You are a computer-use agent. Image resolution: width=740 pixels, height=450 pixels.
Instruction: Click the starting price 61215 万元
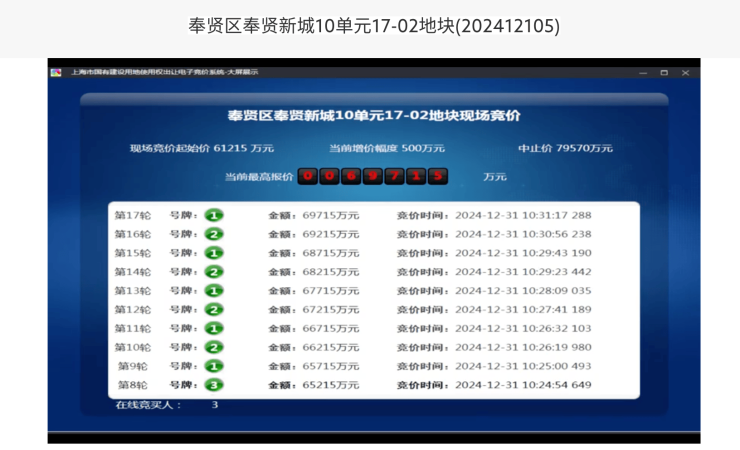(x=244, y=148)
